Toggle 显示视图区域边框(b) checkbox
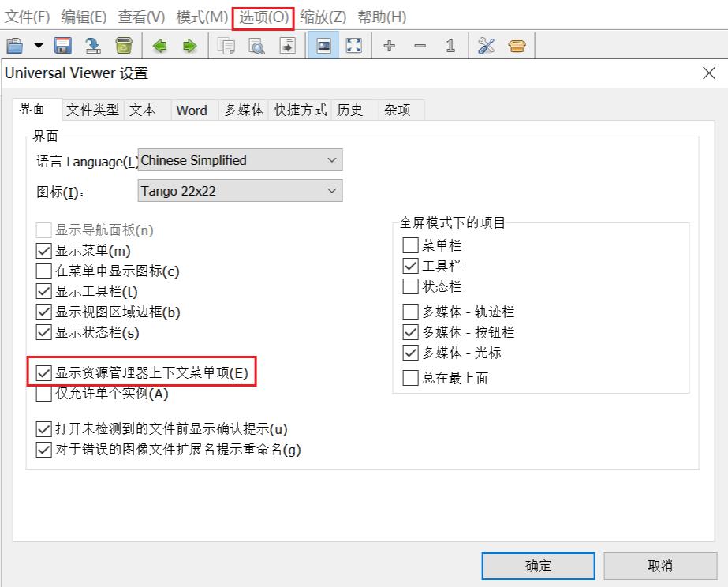Image resolution: width=728 pixels, height=587 pixels. [x=43, y=312]
